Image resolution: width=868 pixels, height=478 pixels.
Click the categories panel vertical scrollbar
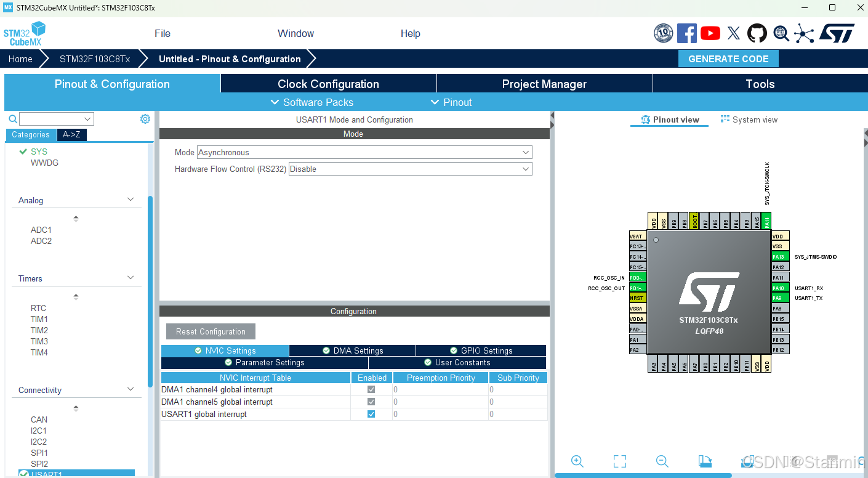[x=150, y=291]
